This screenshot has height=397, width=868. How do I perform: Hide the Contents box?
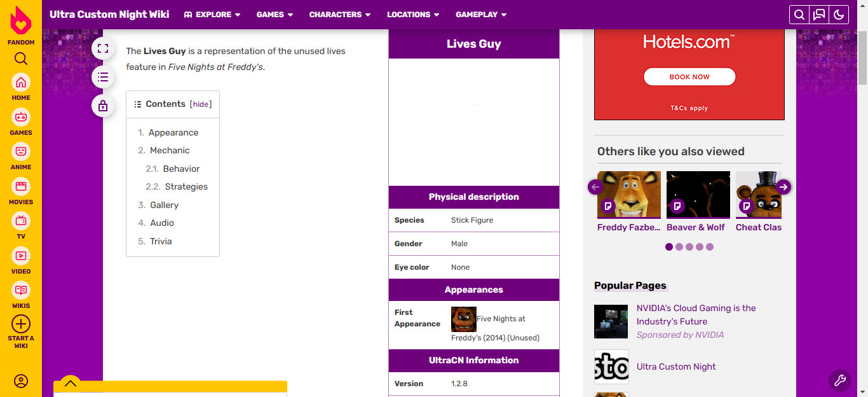(201, 104)
